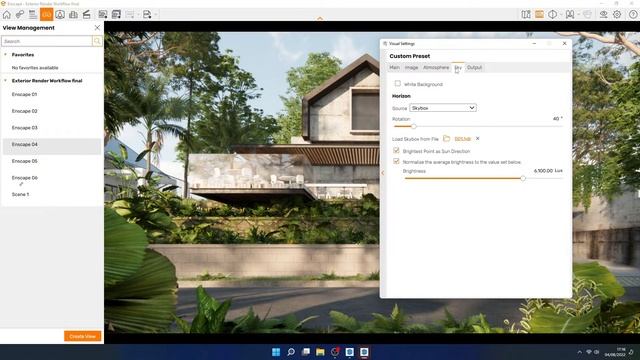The image size is (640, 360).
Task: Click the stacked-lines list toolbar icon
Action: [33, 15]
